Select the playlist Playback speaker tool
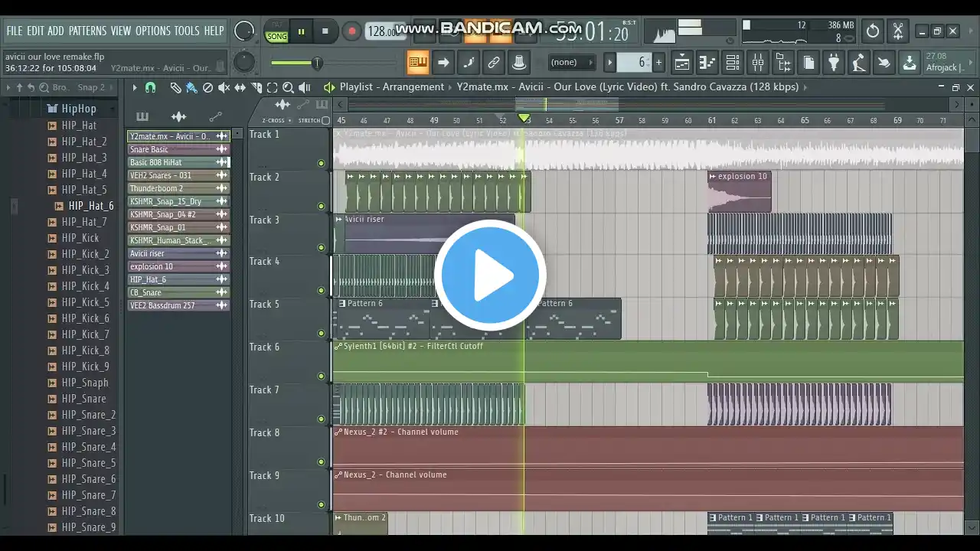 [305, 87]
